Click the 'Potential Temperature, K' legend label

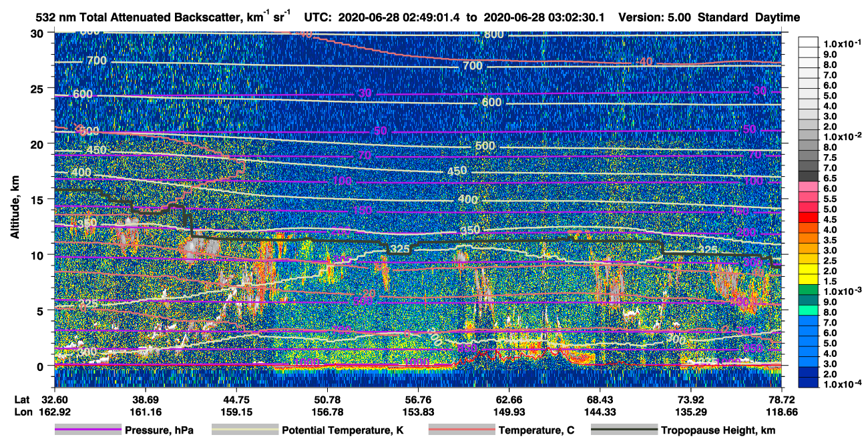point(343,431)
